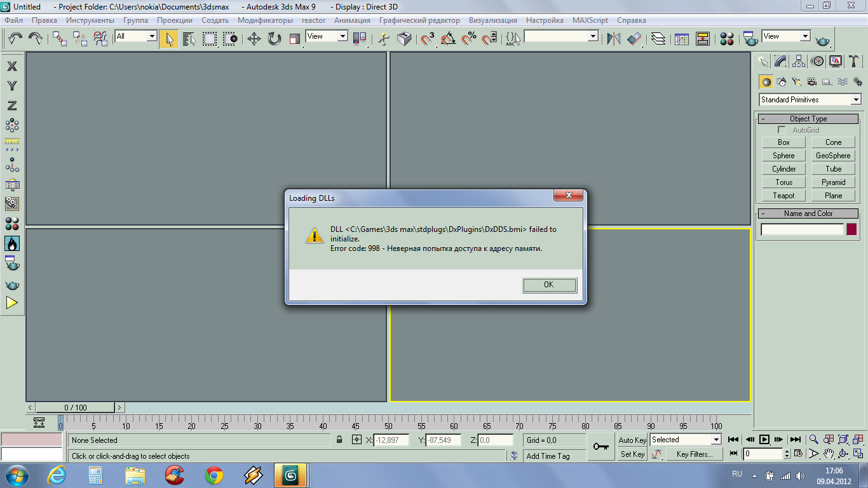Toggle the Set Key button
The width and height of the screenshot is (868, 488).
tap(632, 454)
